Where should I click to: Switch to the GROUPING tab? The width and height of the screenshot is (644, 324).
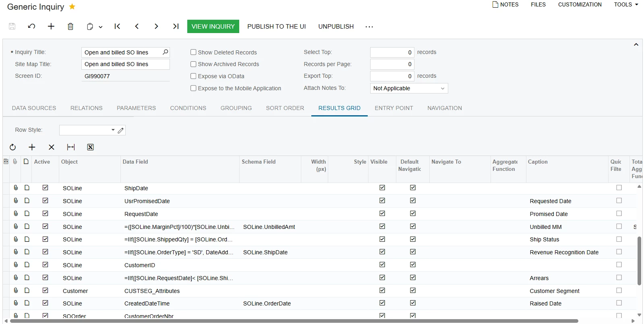(236, 108)
